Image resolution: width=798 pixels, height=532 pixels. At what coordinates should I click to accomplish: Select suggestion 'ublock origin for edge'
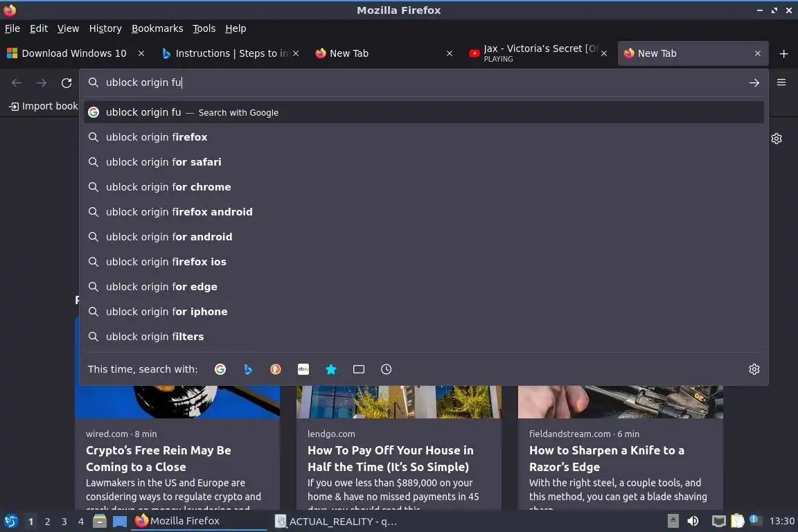click(423, 287)
